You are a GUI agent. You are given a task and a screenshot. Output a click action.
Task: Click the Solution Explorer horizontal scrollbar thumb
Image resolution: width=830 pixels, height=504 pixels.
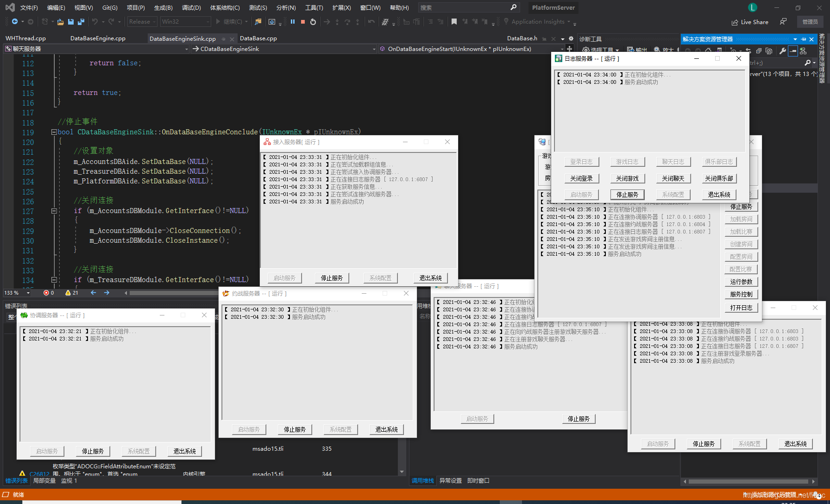749,481
